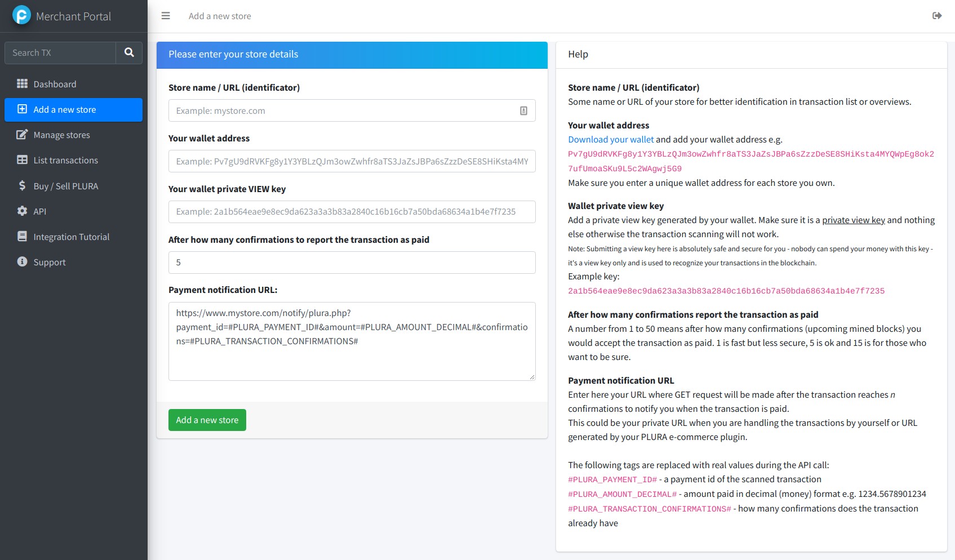
Task: Click the dollar icon for Buy / Sell PLURA
Action: coord(22,185)
